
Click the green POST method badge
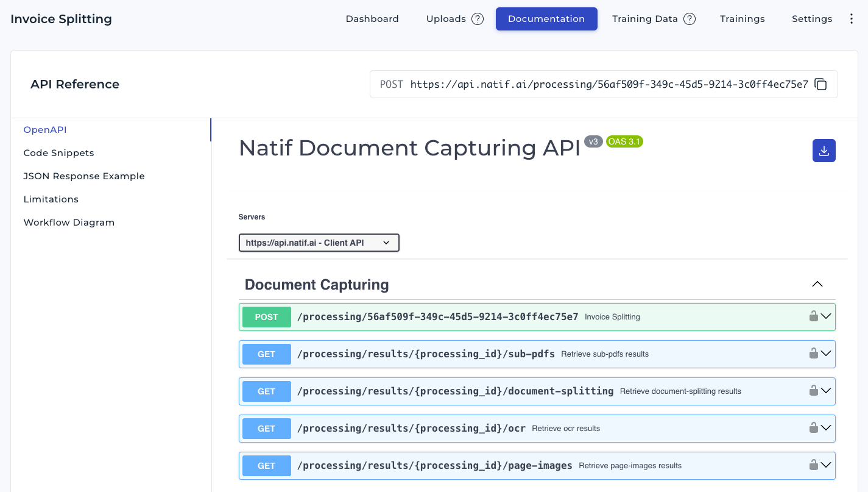coord(267,317)
